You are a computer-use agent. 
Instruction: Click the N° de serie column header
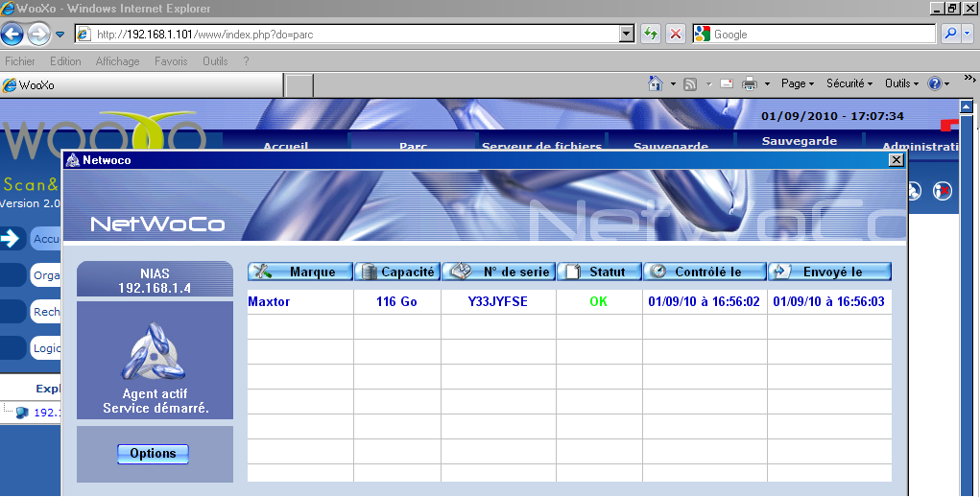coord(499,272)
